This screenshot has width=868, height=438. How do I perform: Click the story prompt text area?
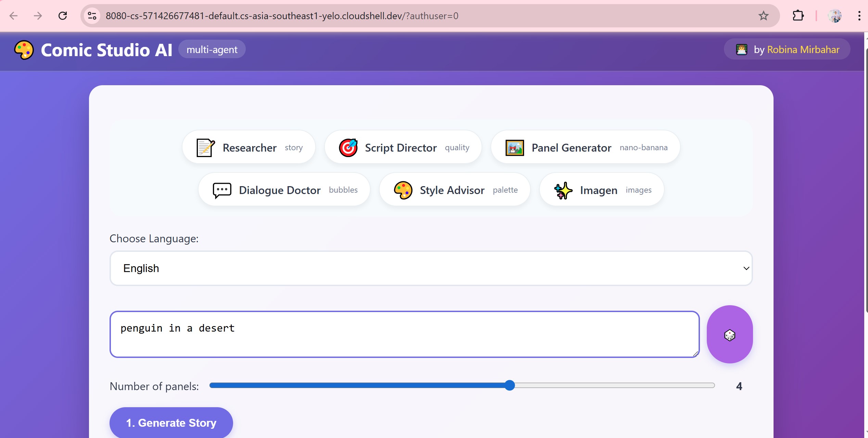404,334
